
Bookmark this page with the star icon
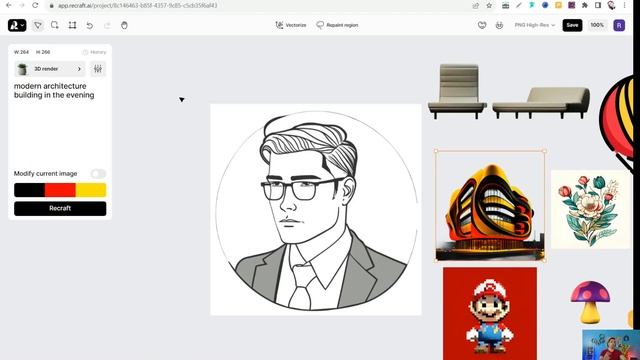coord(489,5)
